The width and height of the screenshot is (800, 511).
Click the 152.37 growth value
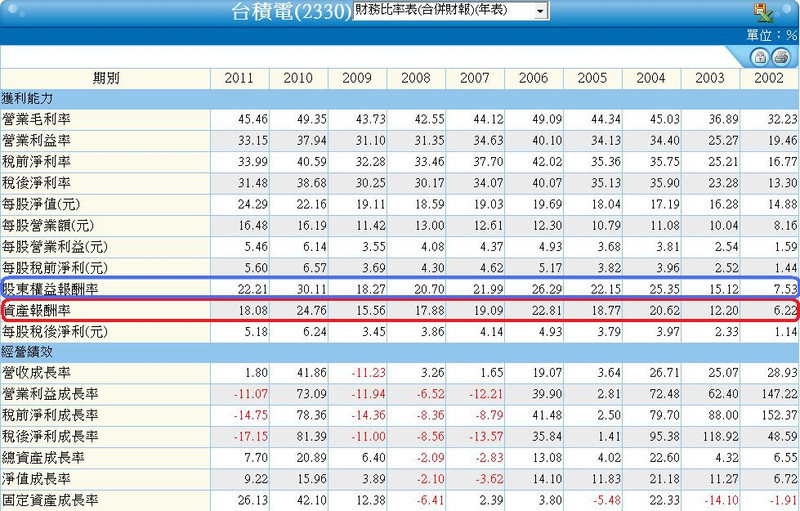click(779, 416)
